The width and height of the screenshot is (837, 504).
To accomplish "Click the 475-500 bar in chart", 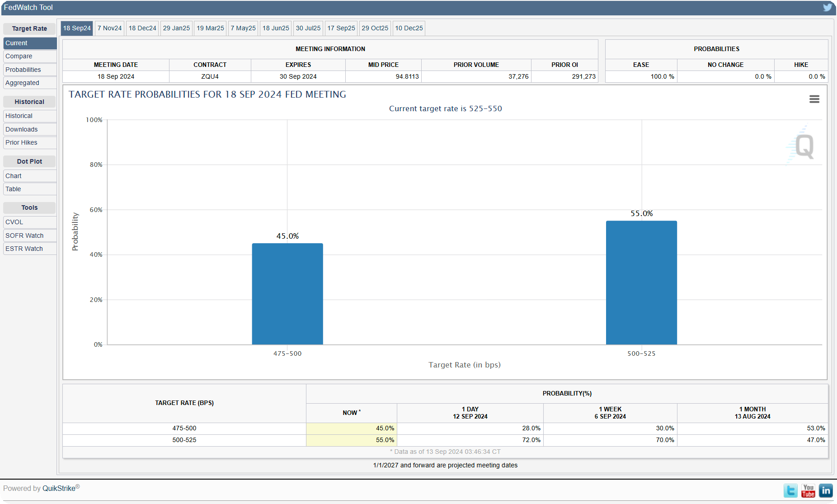I will pyautogui.click(x=287, y=294).
